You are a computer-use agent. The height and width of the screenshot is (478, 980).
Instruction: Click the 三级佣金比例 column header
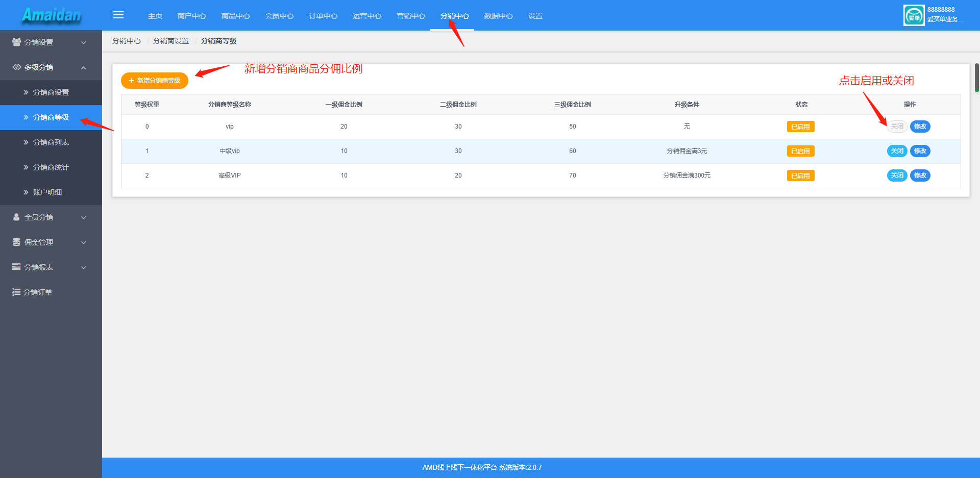[573, 105]
